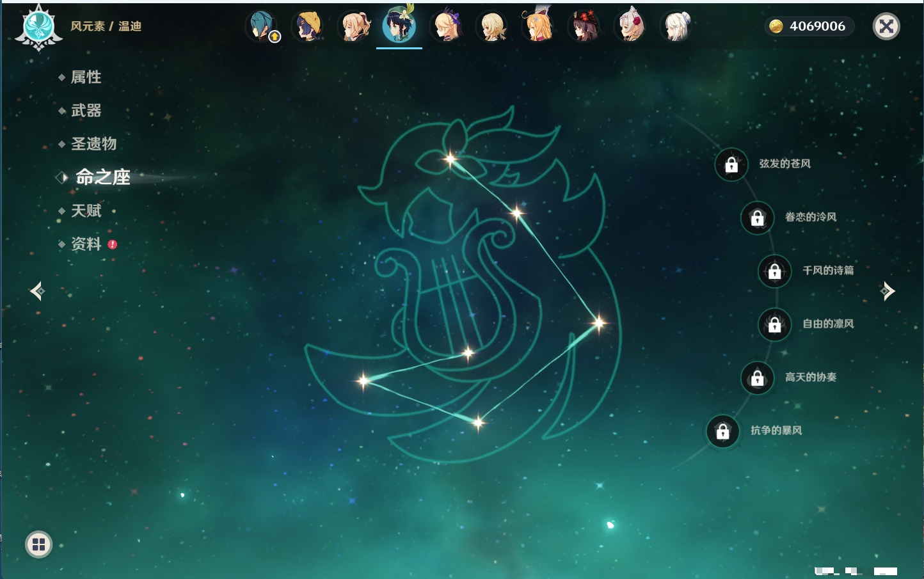Viewport: 924px width, 579px height.
Task: Select the teal-haired character with the upgrade arrow
Action: (262, 27)
